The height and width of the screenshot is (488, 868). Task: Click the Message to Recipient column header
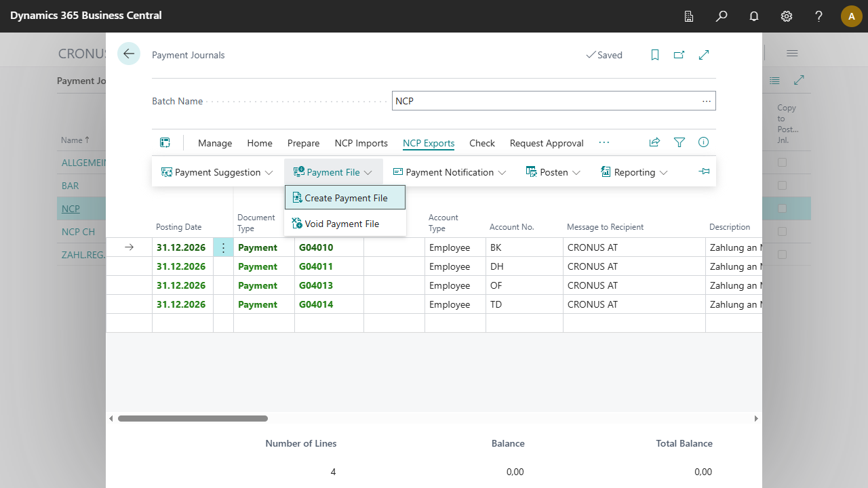605,227
